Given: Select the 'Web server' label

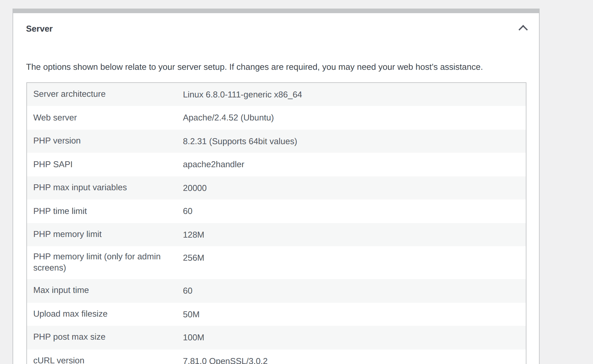Looking at the screenshot, I should tap(55, 118).
